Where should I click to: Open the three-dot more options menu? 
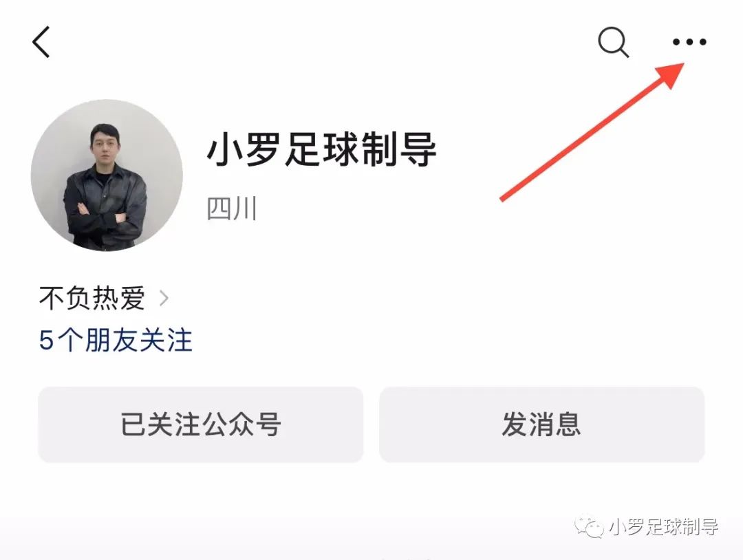689,42
